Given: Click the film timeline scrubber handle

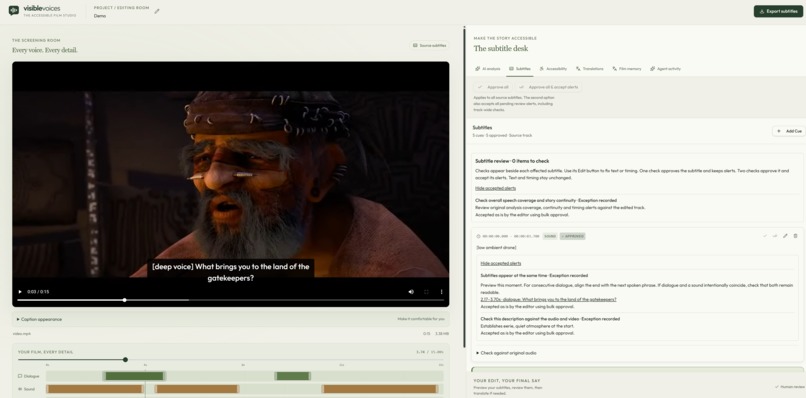Looking at the screenshot, I should pos(125,359).
